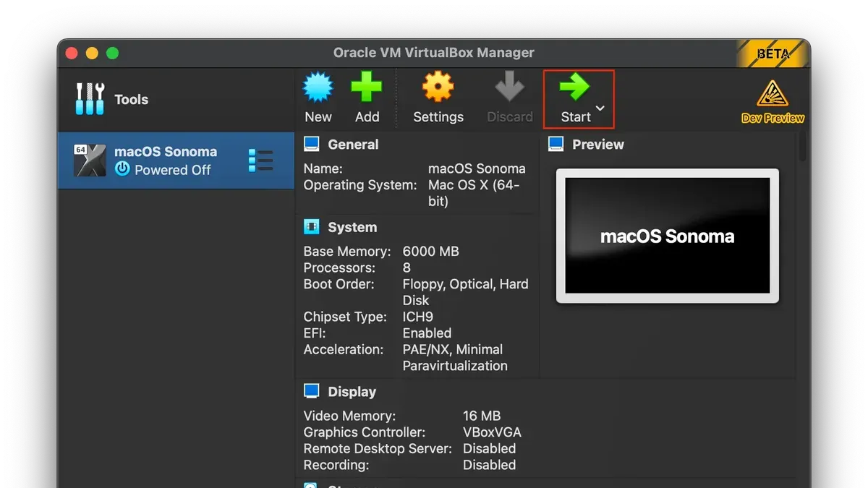This screenshot has height=488, width=868.
Task: Click the green zoom window button
Action: 112,53
